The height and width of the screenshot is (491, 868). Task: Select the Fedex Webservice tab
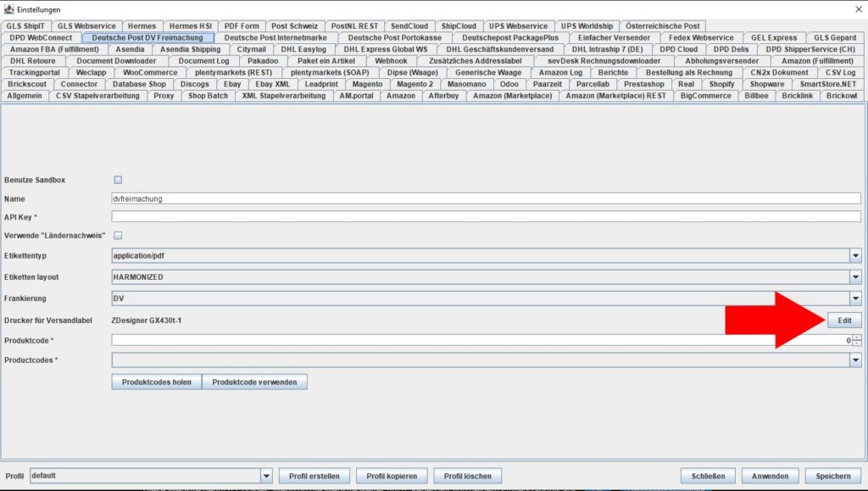pos(701,37)
